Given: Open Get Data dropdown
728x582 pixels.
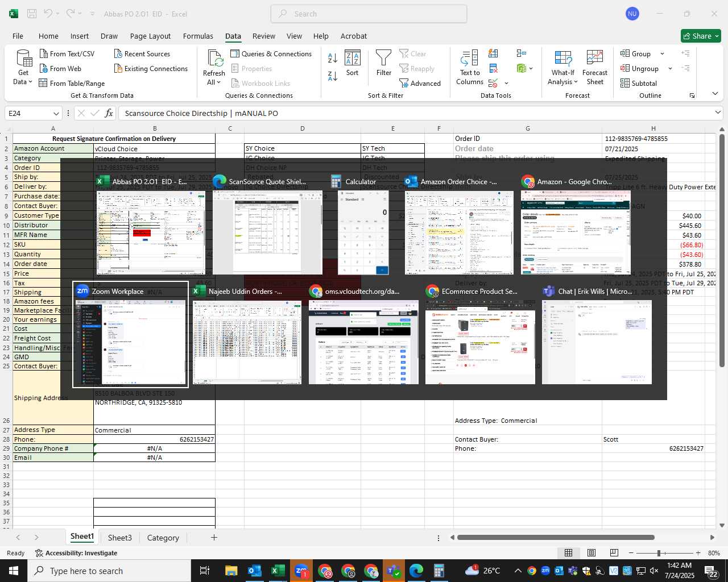Looking at the screenshot, I should [x=23, y=68].
